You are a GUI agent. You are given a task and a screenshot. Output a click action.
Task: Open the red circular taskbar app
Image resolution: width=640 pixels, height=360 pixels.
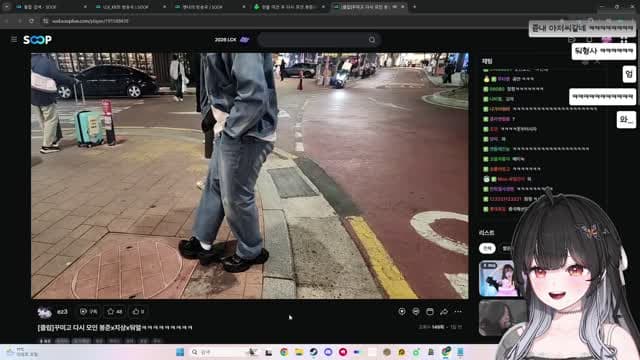[343, 352]
